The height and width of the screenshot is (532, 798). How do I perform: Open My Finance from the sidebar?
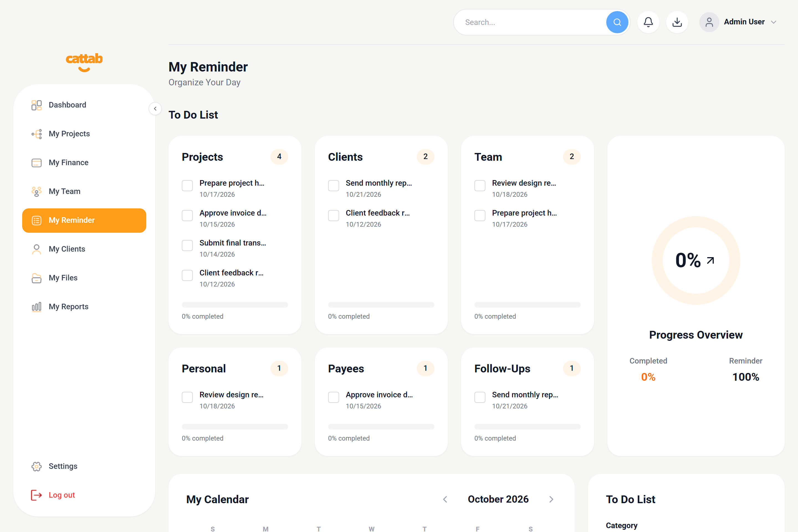[84, 163]
